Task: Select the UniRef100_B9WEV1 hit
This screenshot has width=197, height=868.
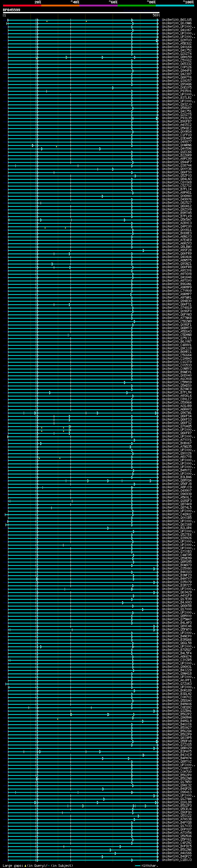Action: click(x=177, y=372)
